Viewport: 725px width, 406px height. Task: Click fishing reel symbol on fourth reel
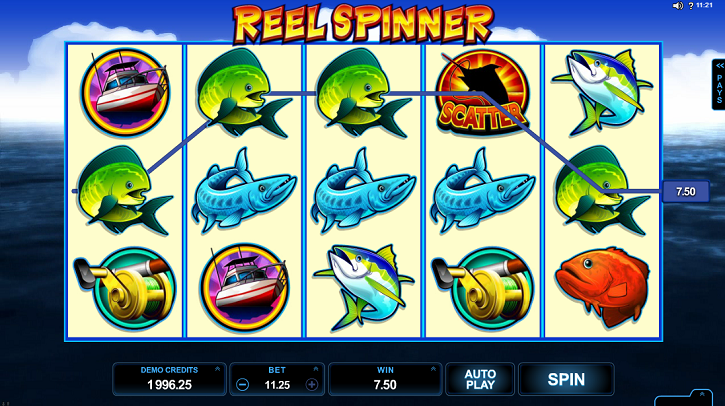(483, 289)
